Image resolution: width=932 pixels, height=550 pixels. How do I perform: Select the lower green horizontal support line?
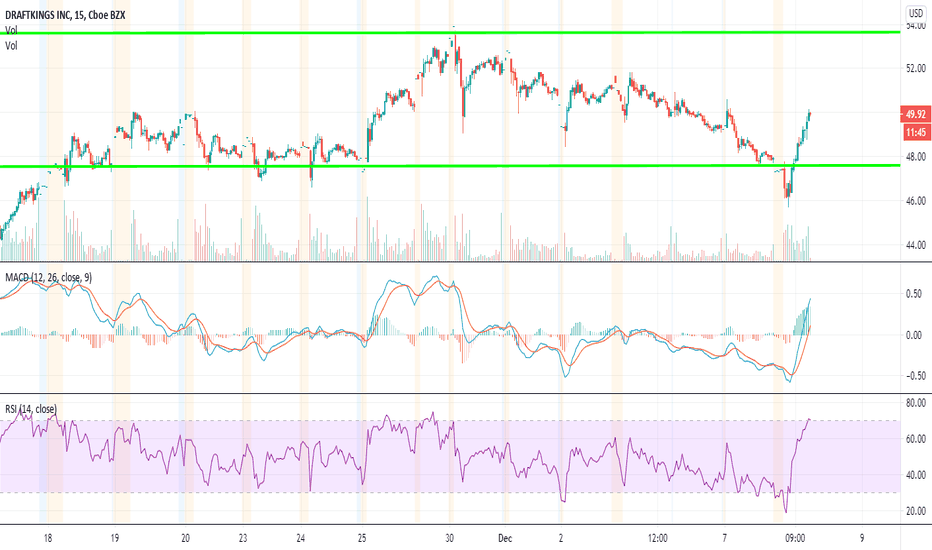coord(450,166)
